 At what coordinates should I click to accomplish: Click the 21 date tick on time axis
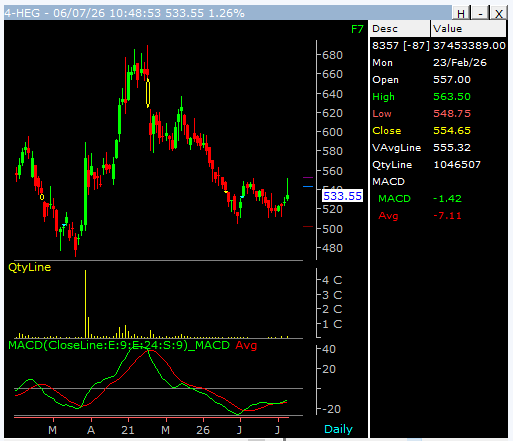pyautogui.click(x=128, y=430)
